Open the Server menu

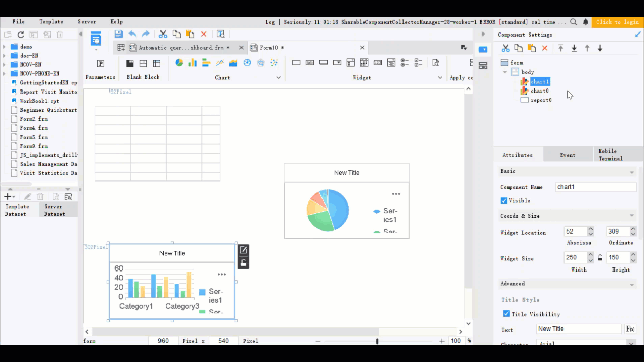[87, 22]
